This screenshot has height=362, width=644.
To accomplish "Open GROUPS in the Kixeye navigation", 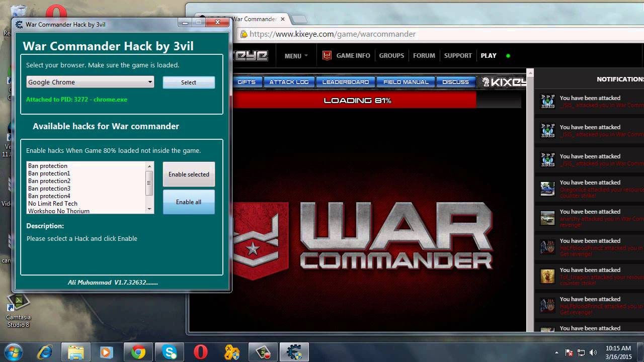I will tap(391, 56).
